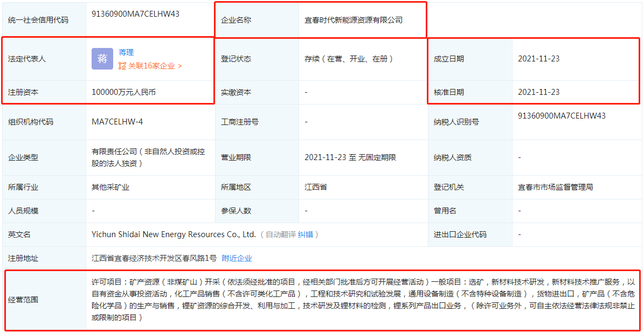This screenshot has height=332, width=644.
Task: Click the 成立日期 date value
Action: 538,59
